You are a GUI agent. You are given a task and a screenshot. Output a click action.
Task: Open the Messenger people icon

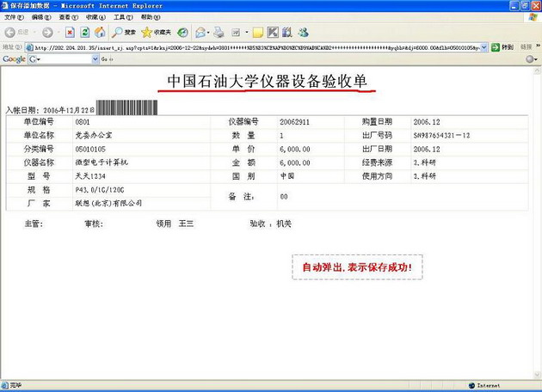[x=303, y=32]
